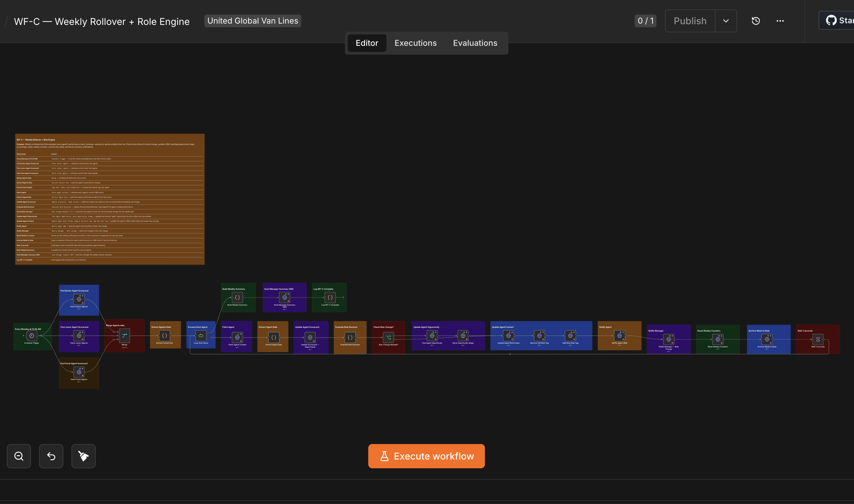Click the Every Monday at 12:05 AM sticky title
The height and width of the screenshot is (504, 854).
(28, 329)
